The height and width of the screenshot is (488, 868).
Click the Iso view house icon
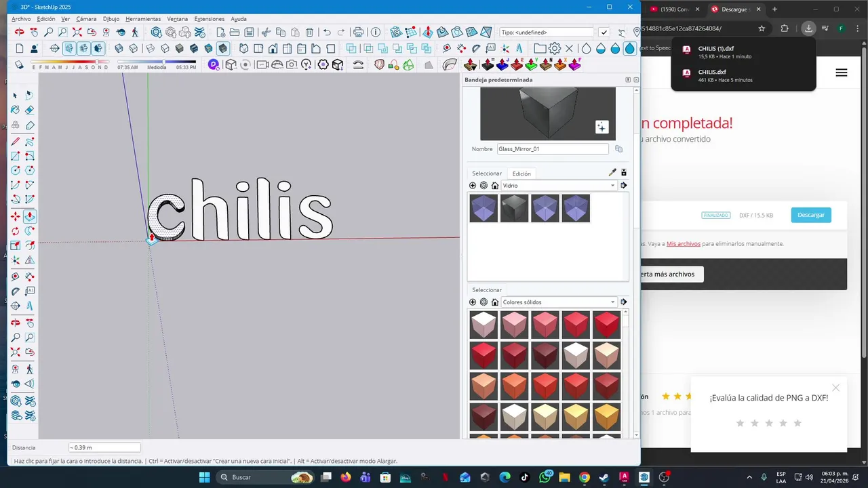[x=243, y=48]
